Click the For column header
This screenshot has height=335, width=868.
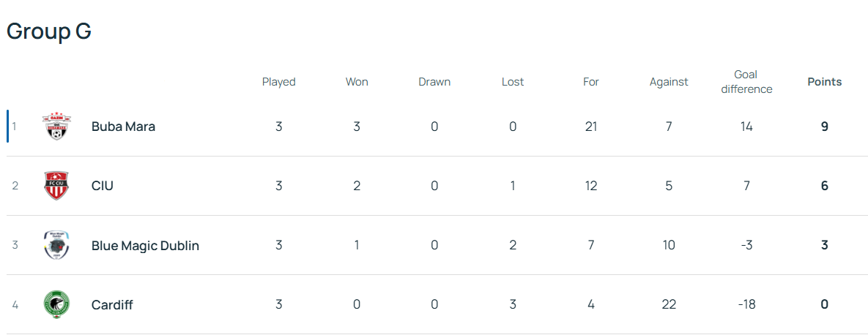point(591,82)
